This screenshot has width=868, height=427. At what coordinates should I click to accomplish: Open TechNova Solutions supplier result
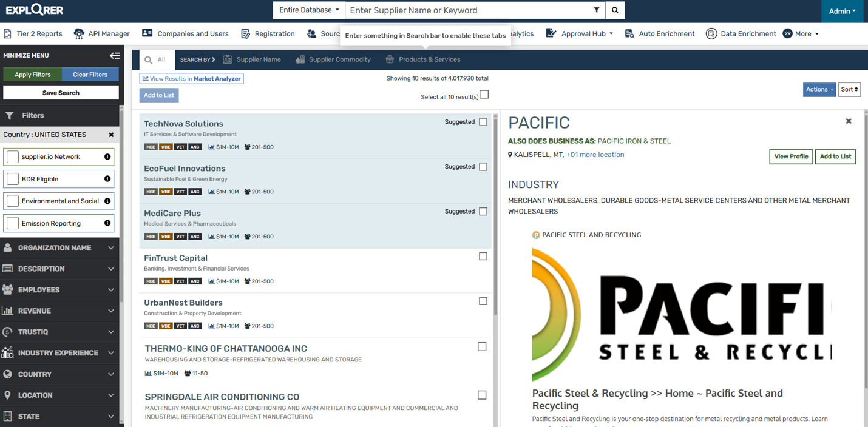click(183, 124)
